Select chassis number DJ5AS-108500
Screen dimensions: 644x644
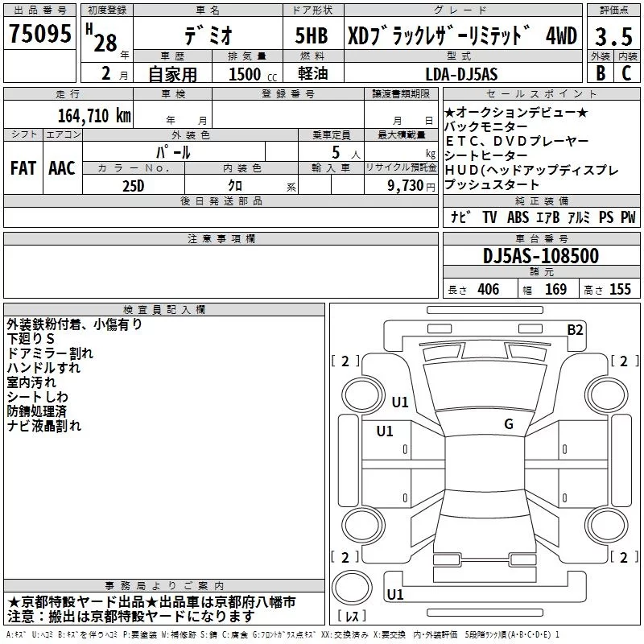point(540,256)
